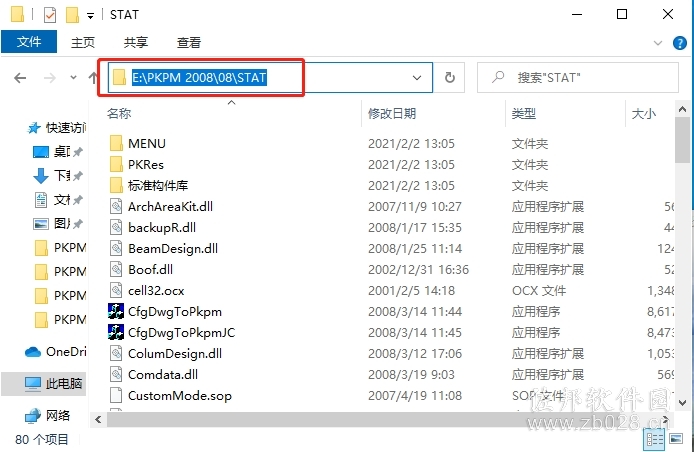Screen dimensions: 694x452
Task: Select the BeamDesign.dll file
Action: coord(173,248)
